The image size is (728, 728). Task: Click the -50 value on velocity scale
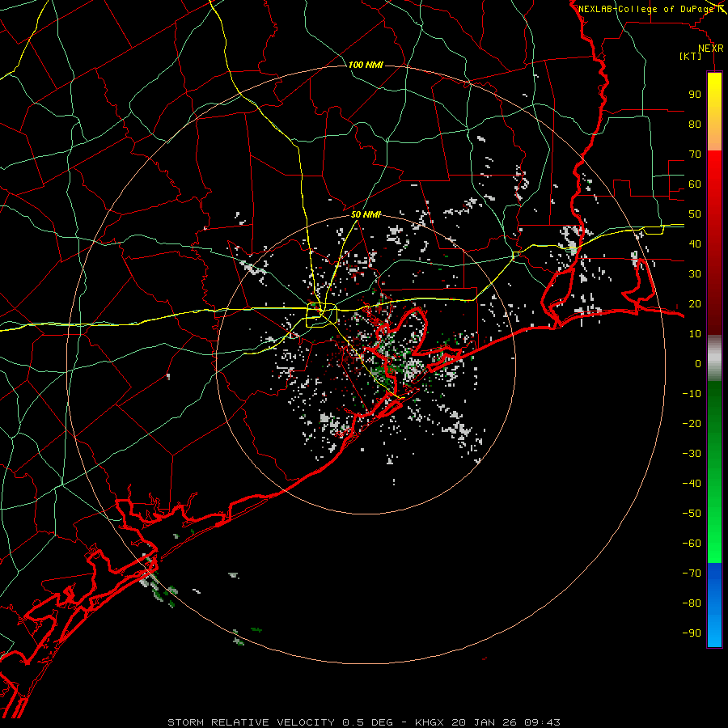point(692,514)
